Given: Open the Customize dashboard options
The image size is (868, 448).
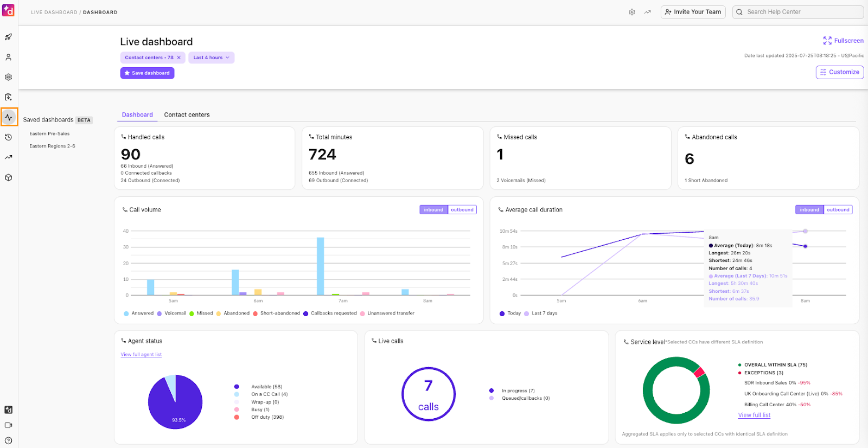Looking at the screenshot, I should (x=839, y=72).
